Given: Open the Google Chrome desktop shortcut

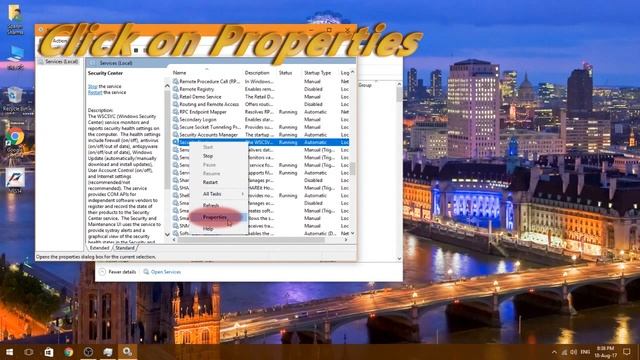Looking at the screenshot, I should click(15, 137).
